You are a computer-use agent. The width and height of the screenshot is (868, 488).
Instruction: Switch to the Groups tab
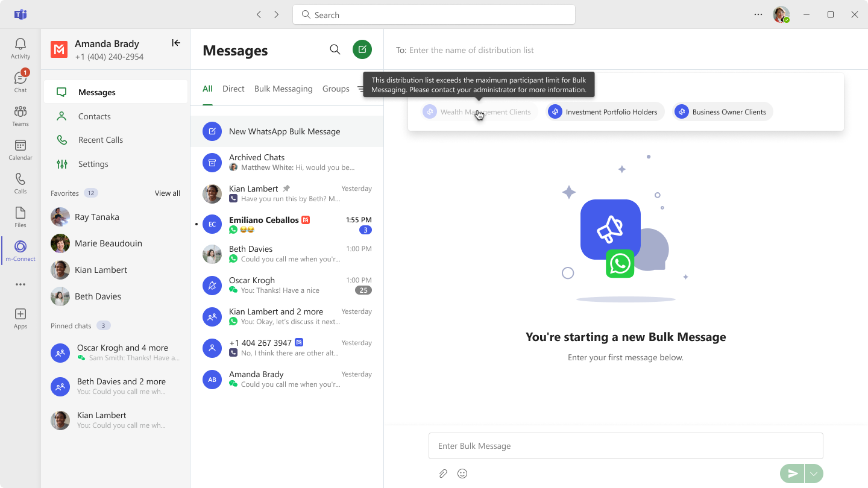pyautogui.click(x=336, y=89)
